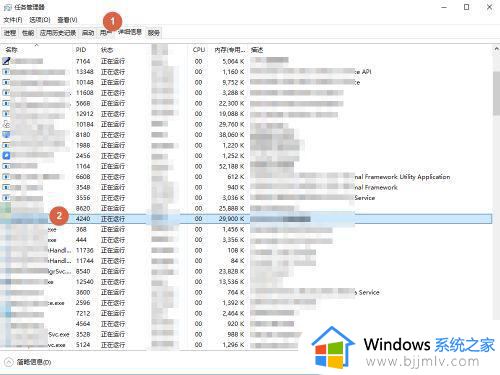
Task: Click description ending 'e API' in row 13348
Action: pos(363,72)
